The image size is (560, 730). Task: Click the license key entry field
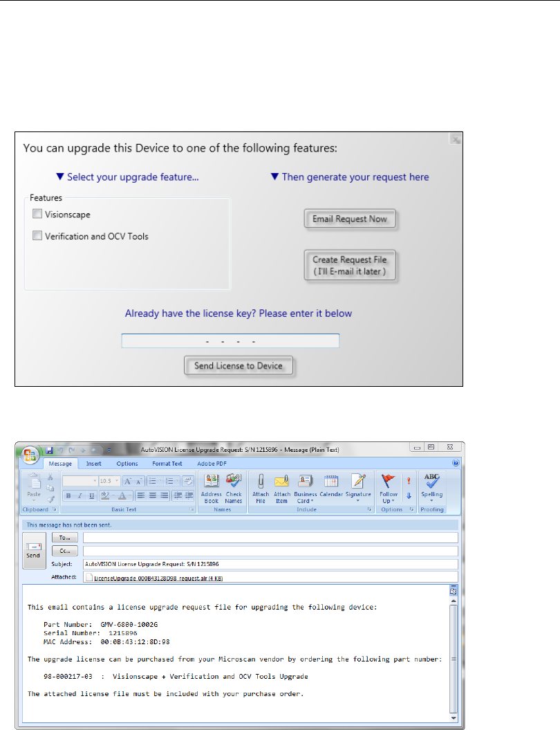coord(230,341)
